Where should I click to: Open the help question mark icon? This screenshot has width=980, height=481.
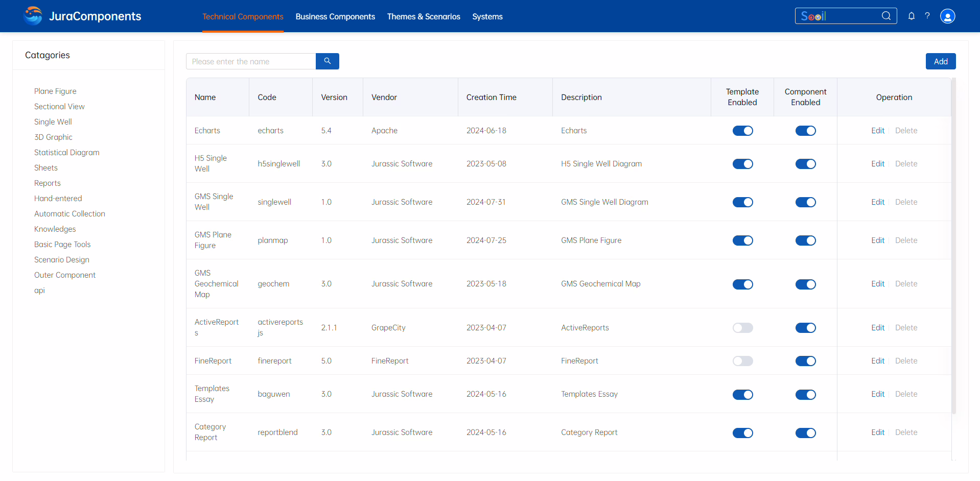[x=927, y=16]
